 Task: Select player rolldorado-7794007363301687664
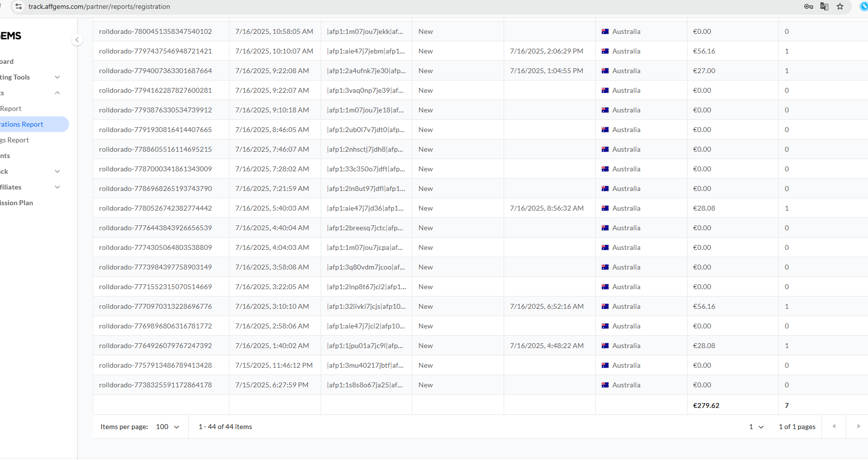pos(155,71)
